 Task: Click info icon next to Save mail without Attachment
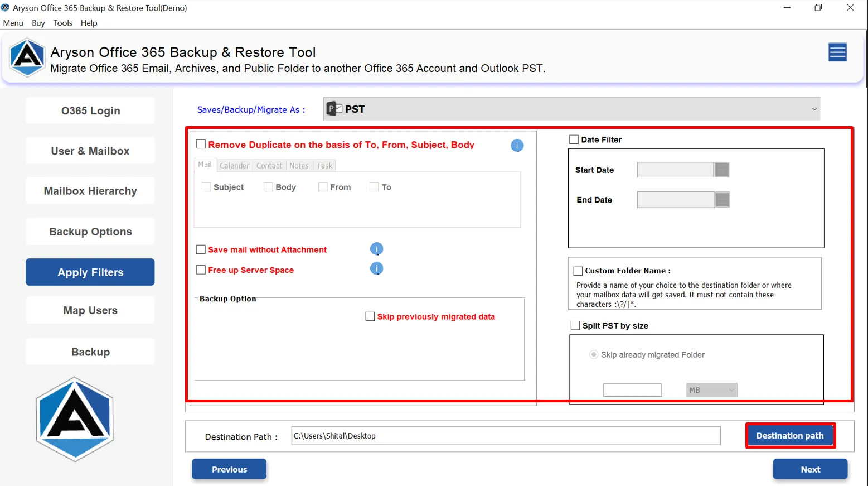click(376, 249)
